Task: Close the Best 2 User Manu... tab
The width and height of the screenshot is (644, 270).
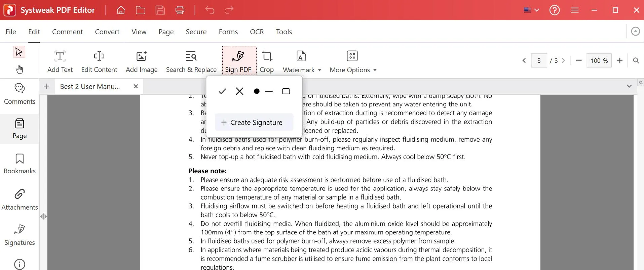Action: click(136, 86)
